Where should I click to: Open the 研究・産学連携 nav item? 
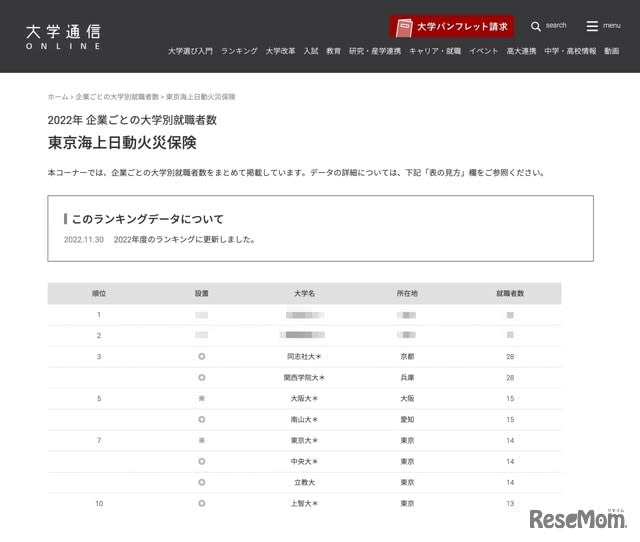[375, 51]
